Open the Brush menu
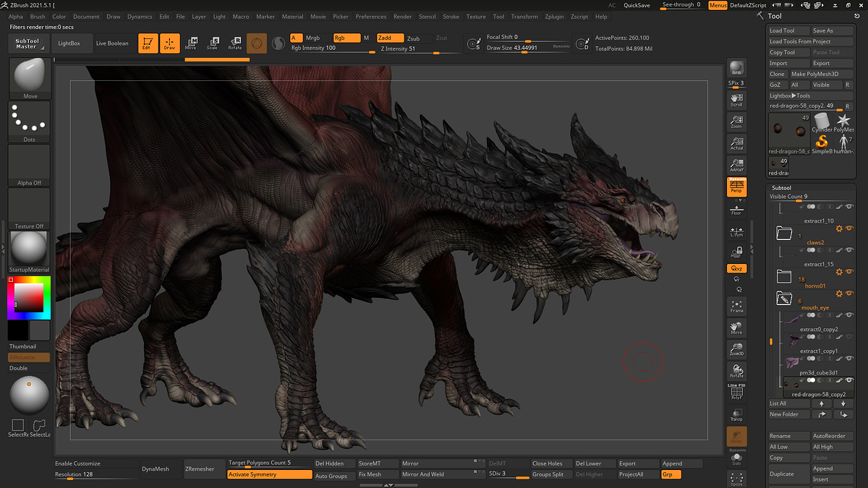 [38, 17]
